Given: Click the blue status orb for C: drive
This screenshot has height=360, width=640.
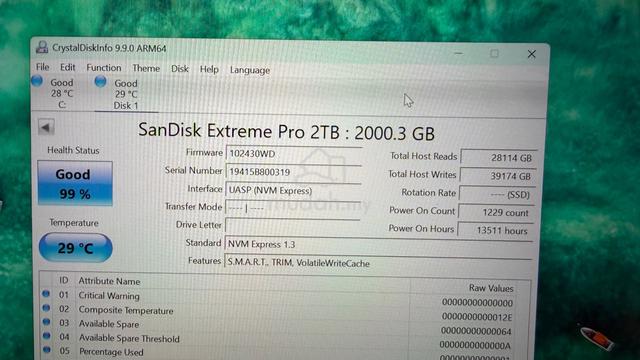Looking at the screenshot, I should [x=37, y=81].
